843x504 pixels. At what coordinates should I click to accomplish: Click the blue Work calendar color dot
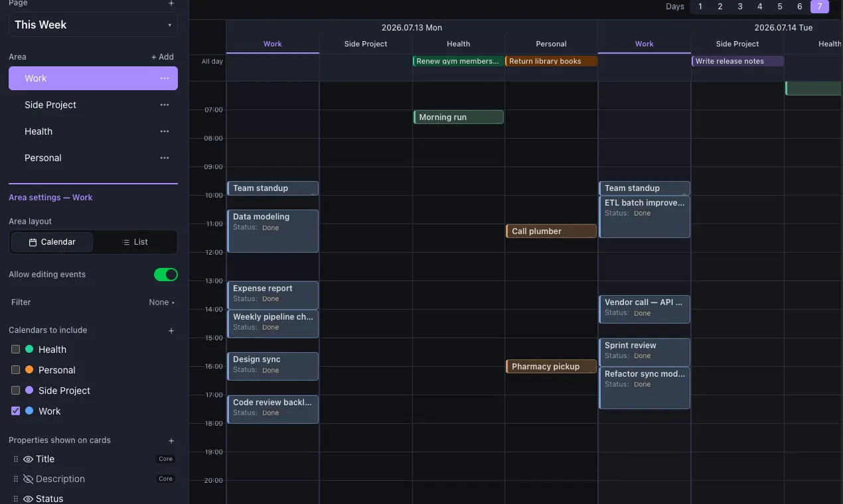pyautogui.click(x=29, y=411)
